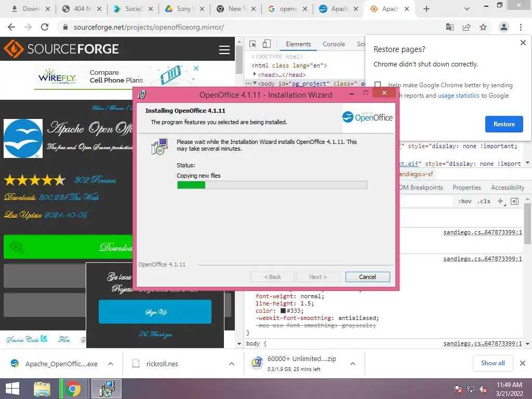Click New Style Rule plus icon
Viewport: 532px width, 399px height.
[x=500, y=201]
